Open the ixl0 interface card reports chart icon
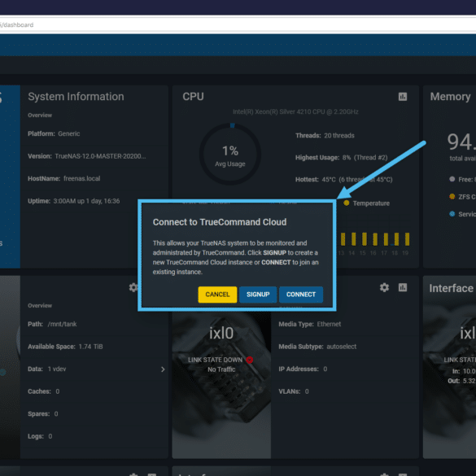The height and width of the screenshot is (476, 476). [x=403, y=287]
